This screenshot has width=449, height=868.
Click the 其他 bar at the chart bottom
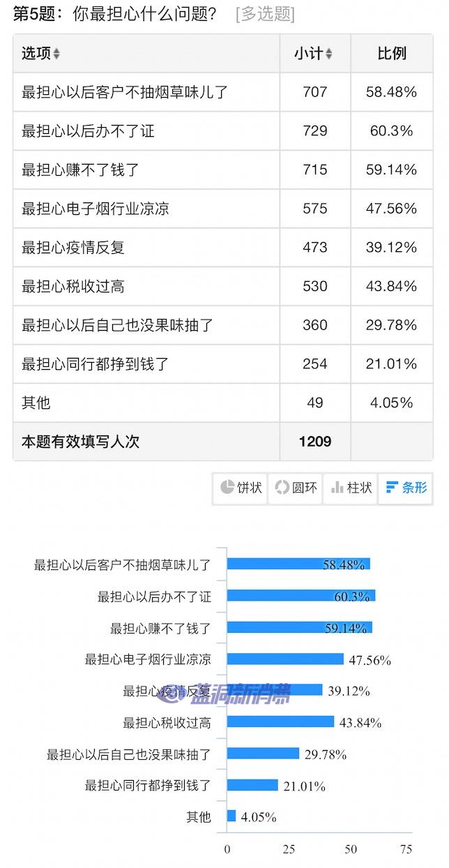click(231, 816)
